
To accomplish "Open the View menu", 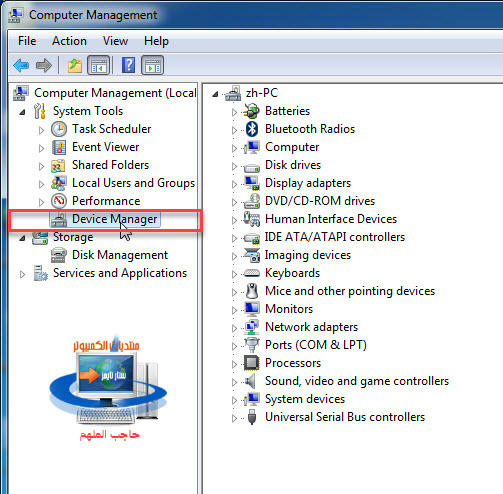I will (x=115, y=41).
